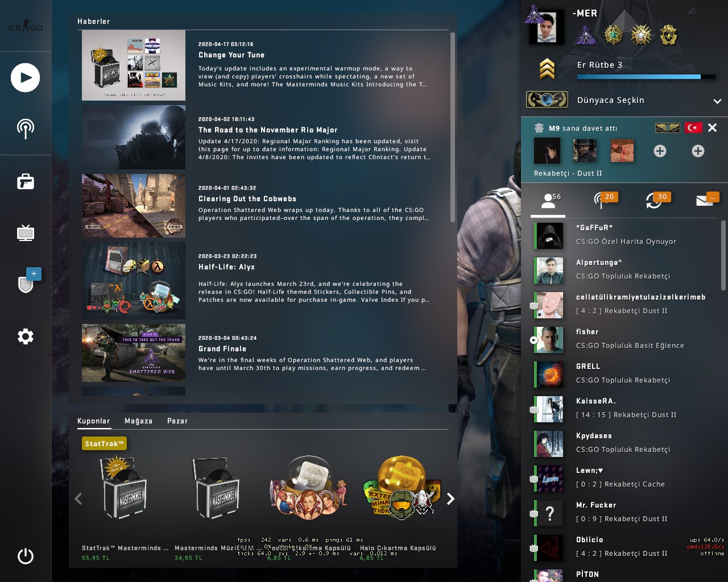Click the news panel scrollbar

pos(453,127)
